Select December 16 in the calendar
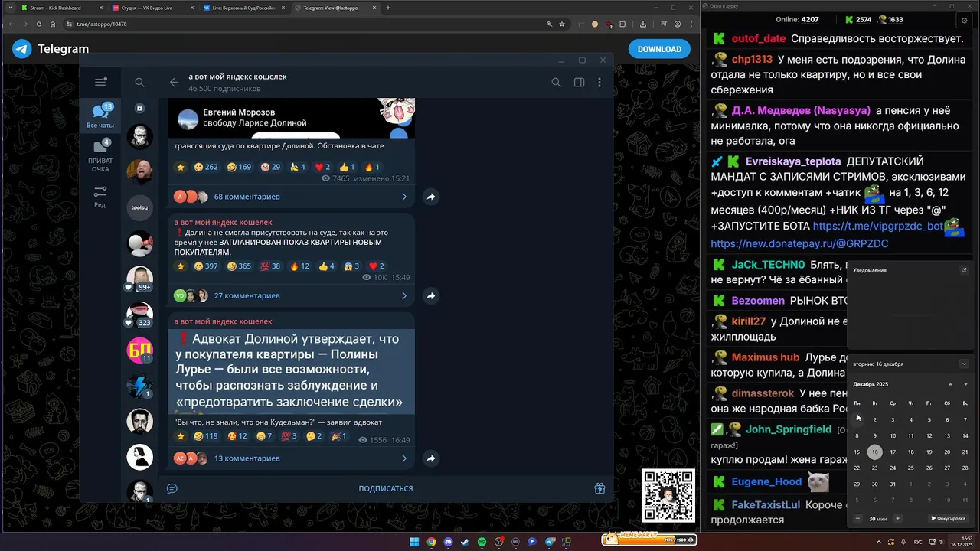Viewport: 980px width, 551px height. click(x=874, y=452)
